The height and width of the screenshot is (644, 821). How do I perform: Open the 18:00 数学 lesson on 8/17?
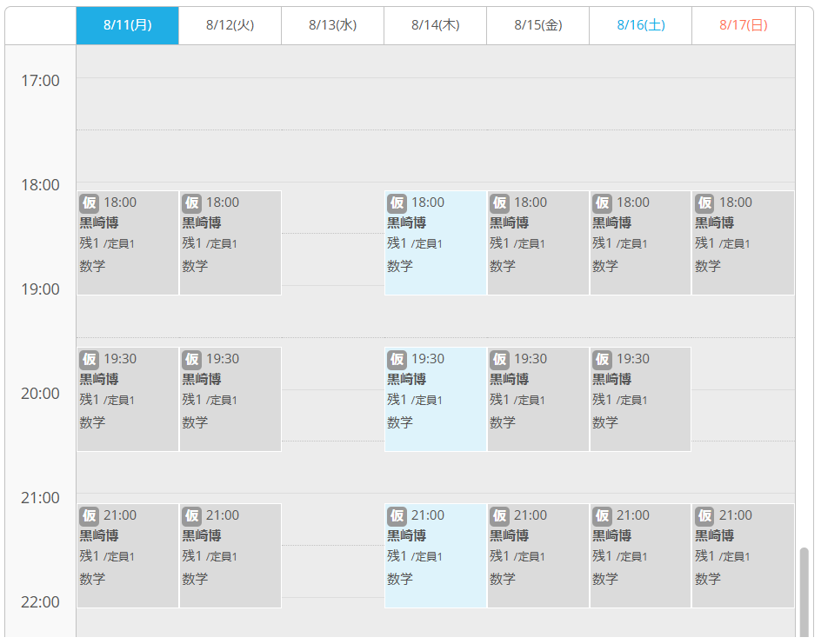[743, 242]
